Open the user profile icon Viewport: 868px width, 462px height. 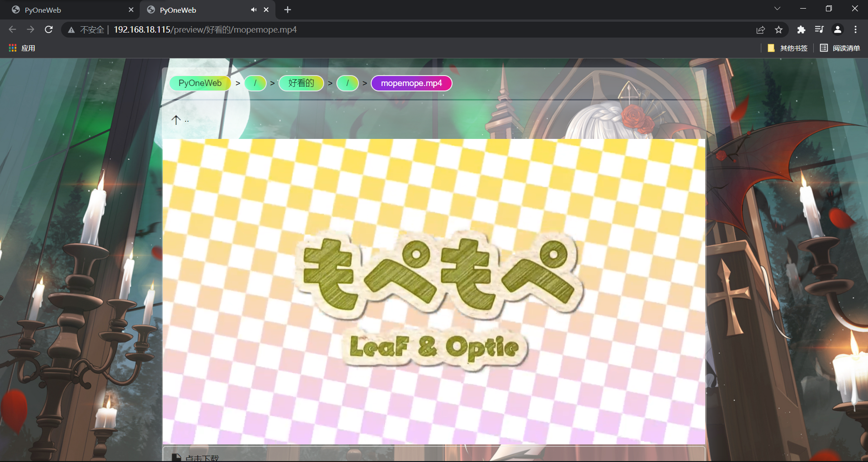pyautogui.click(x=837, y=29)
